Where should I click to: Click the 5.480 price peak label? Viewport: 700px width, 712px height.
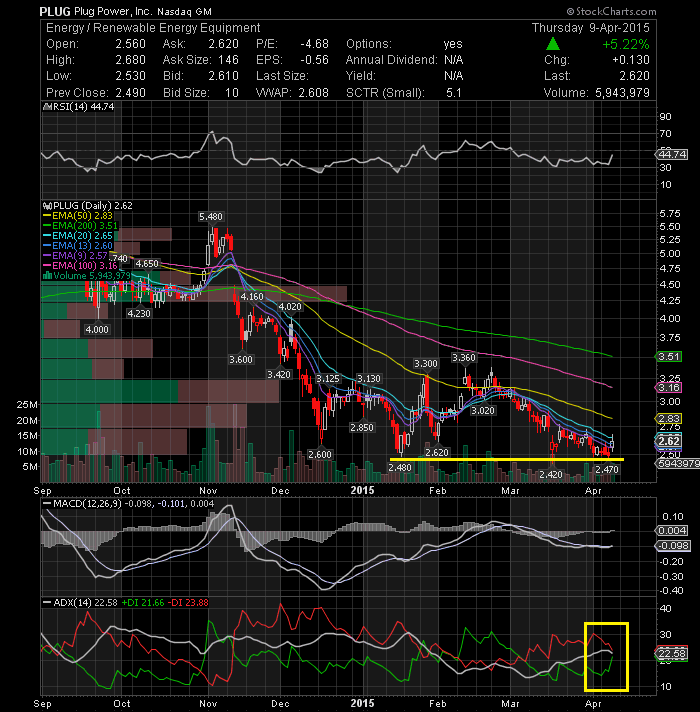tap(211, 217)
